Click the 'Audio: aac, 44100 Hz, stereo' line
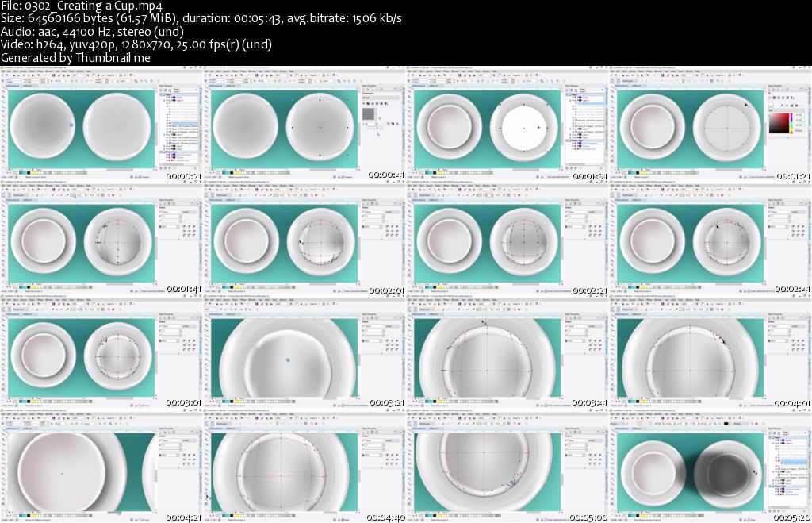 coord(92,32)
